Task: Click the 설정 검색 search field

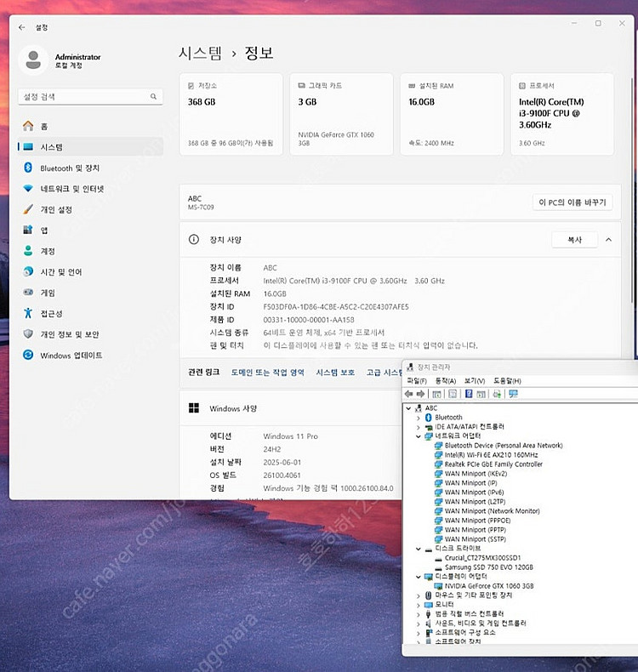Action: coord(90,97)
